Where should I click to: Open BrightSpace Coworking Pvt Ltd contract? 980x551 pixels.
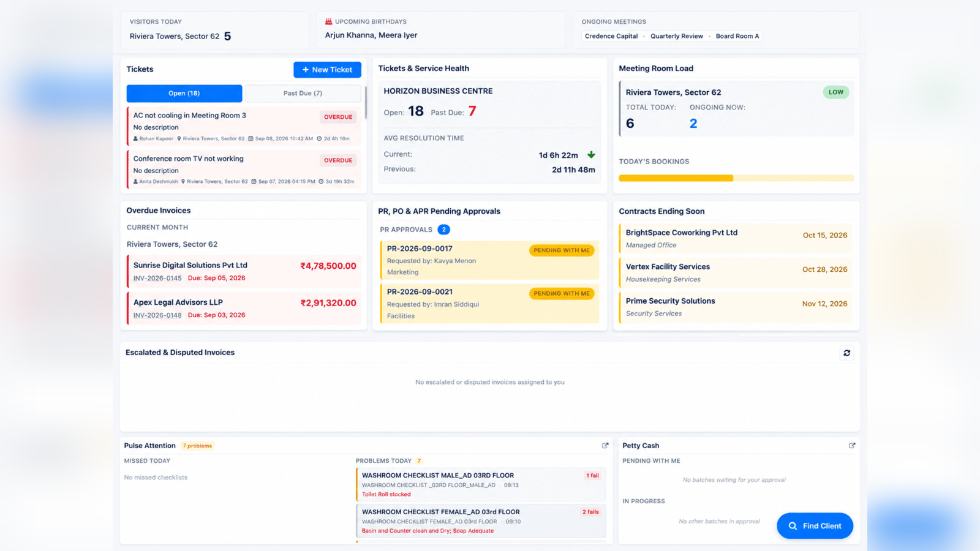click(736, 239)
